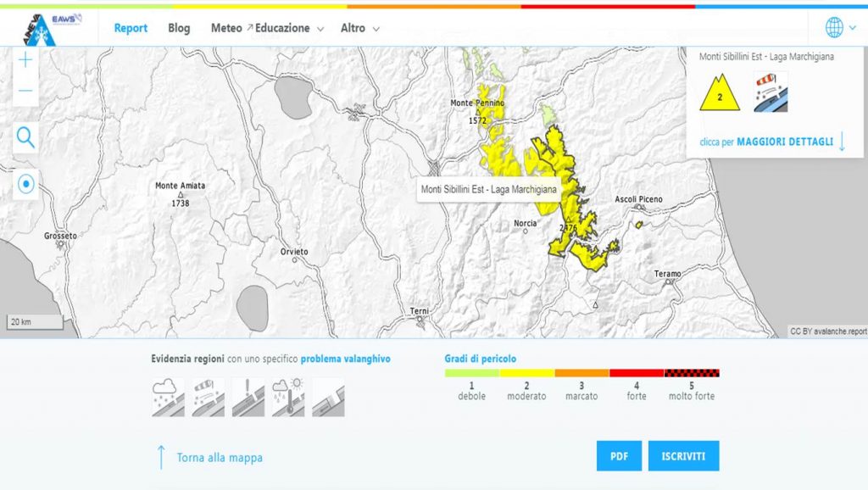Image resolution: width=868 pixels, height=490 pixels.
Task: Open the Report tab
Action: click(131, 28)
